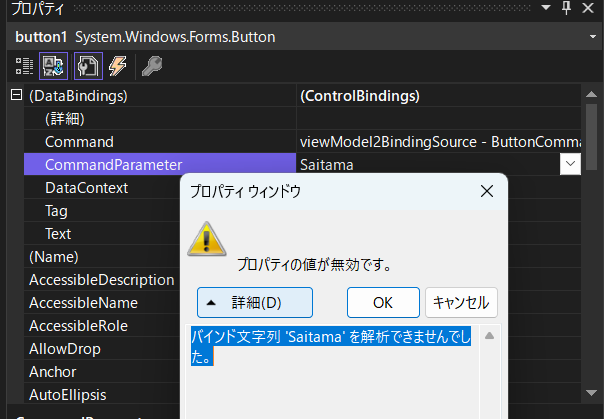
Task: Click the プロパティの値が無効です message
Action: 314,265
